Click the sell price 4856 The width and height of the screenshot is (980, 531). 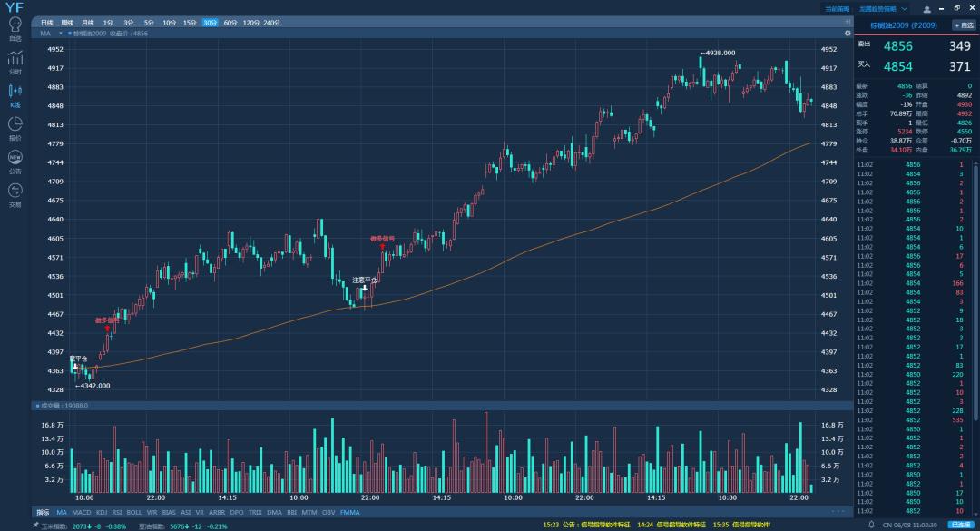[898, 46]
